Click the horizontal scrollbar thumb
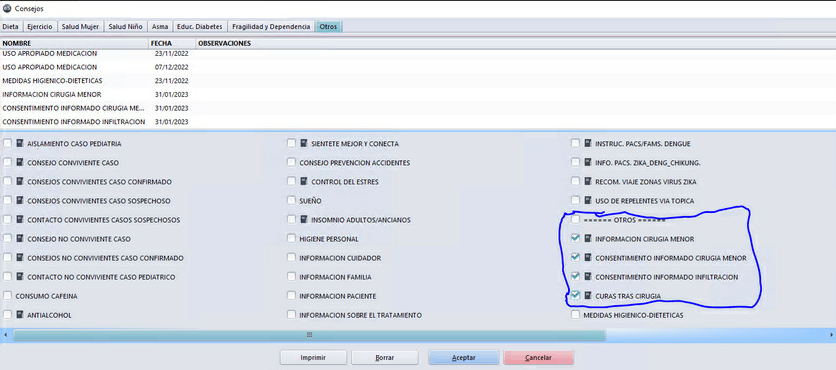The height and width of the screenshot is (370, 836). tap(309, 335)
